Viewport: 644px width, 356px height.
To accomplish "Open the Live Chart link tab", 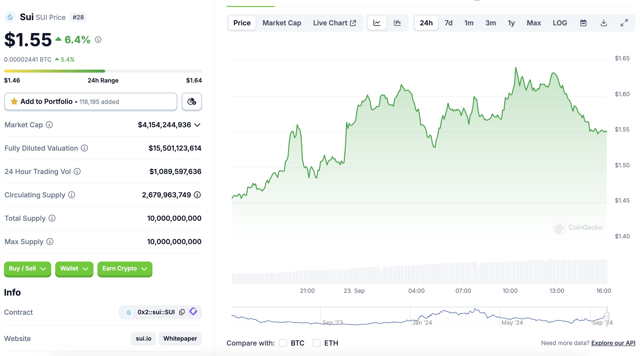I will click(334, 23).
